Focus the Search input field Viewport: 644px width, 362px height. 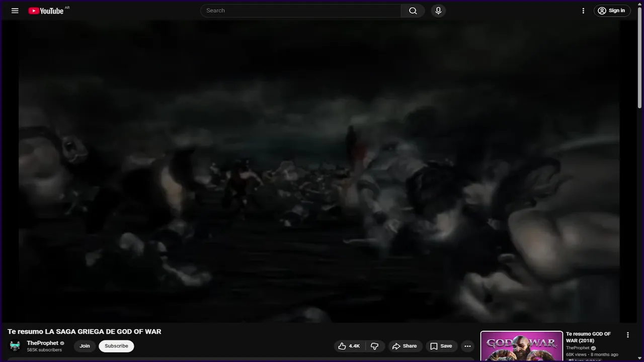(x=301, y=11)
